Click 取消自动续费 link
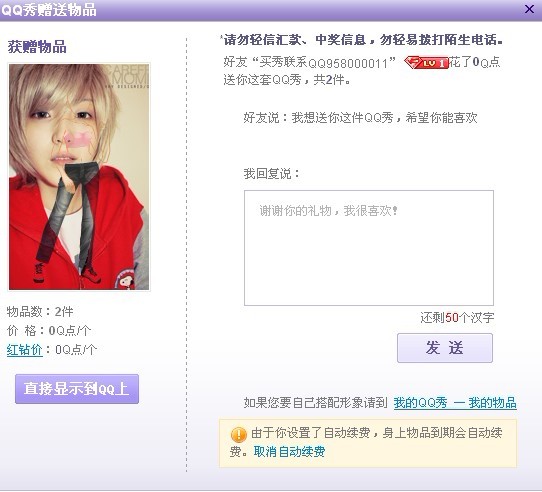Screen dimensions: 542x492 [x=289, y=452]
